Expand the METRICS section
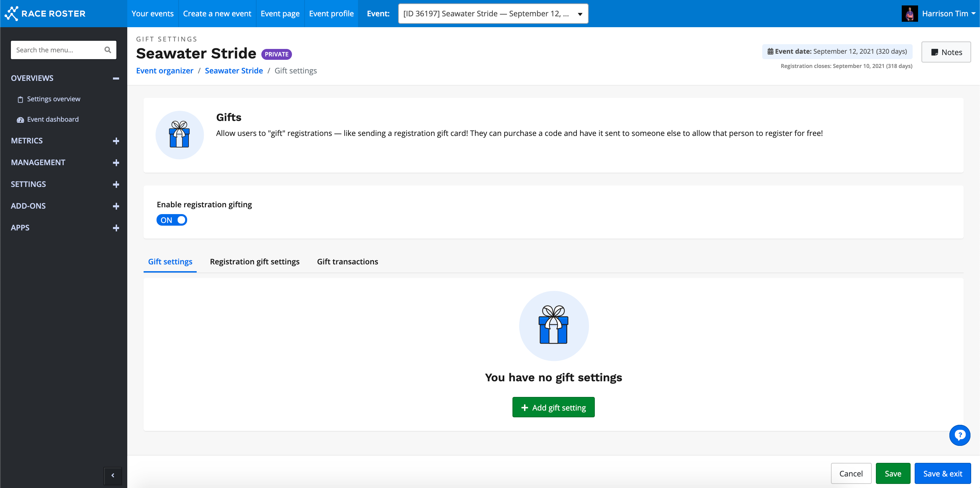 pos(116,141)
